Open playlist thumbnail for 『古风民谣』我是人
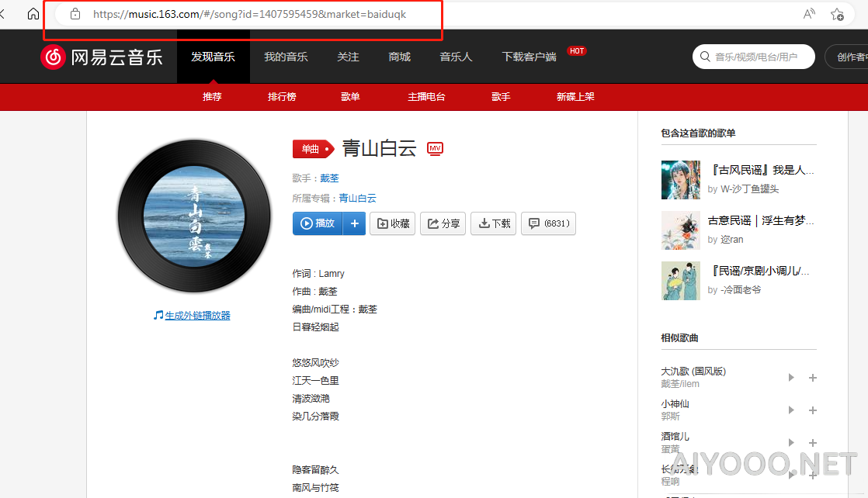The image size is (868, 498). 681,180
